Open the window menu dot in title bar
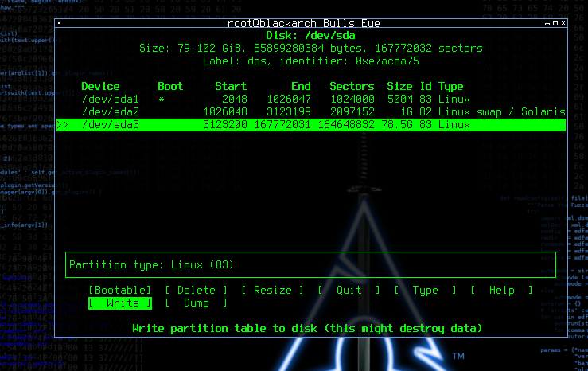 [x=59, y=23]
